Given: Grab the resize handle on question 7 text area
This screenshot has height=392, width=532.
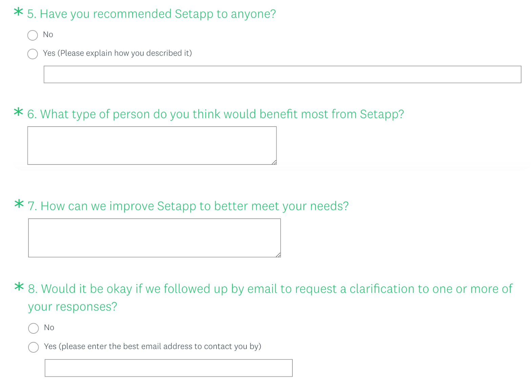Looking at the screenshot, I should pyautogui.click(x=278, y=255).
